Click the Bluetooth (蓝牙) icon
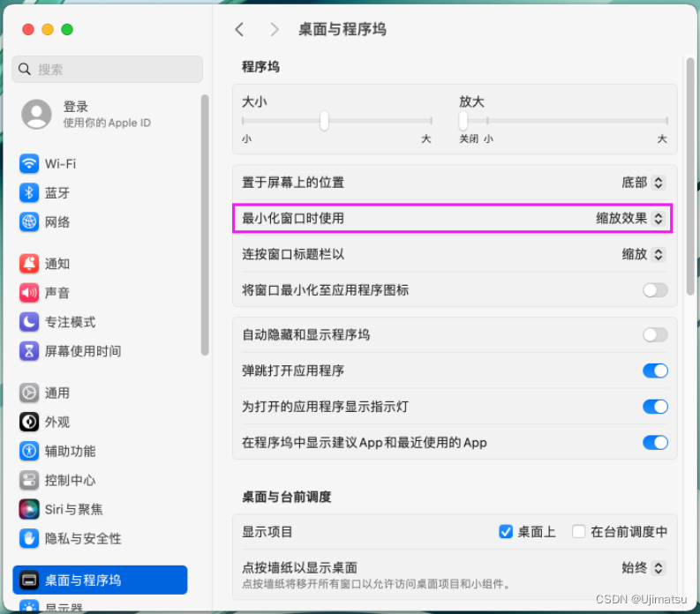Viewport: 700px width, 614px height. 29,193
